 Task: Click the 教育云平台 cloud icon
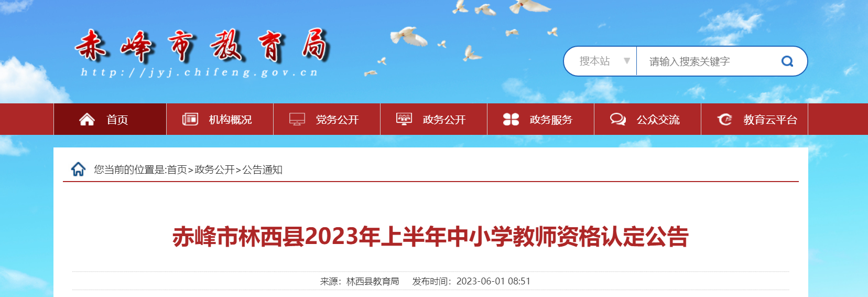pyautogui.click(x=725, y=120)
